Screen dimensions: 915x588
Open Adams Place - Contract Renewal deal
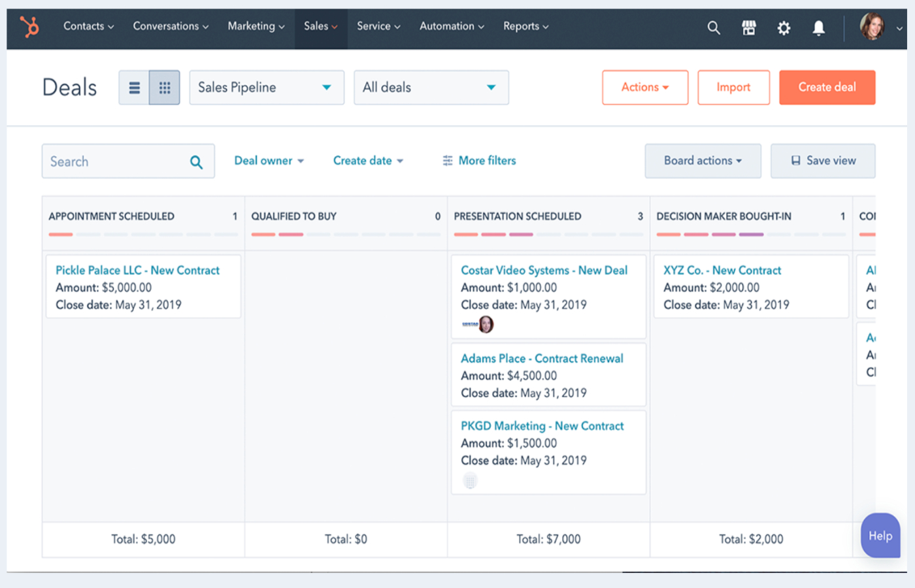[542, 359]
